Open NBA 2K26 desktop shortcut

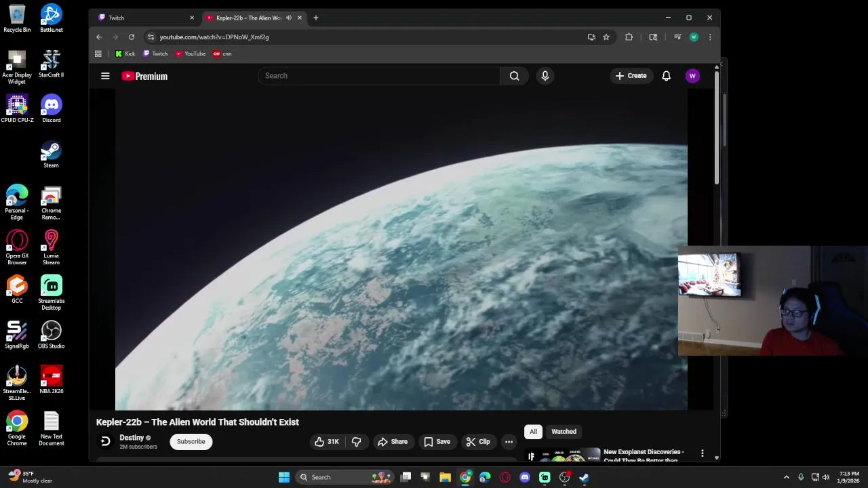(52, 380)
